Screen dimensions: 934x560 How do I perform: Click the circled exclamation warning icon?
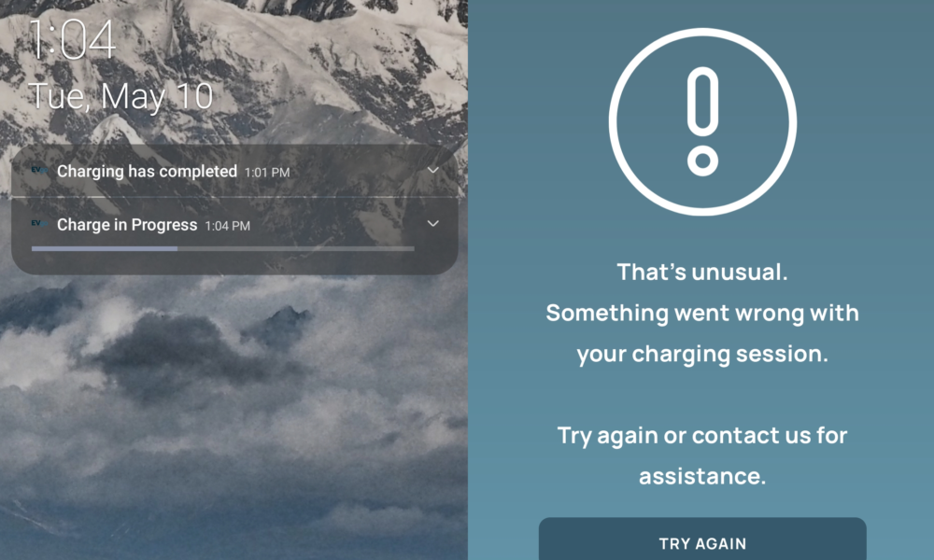(702, 122)
